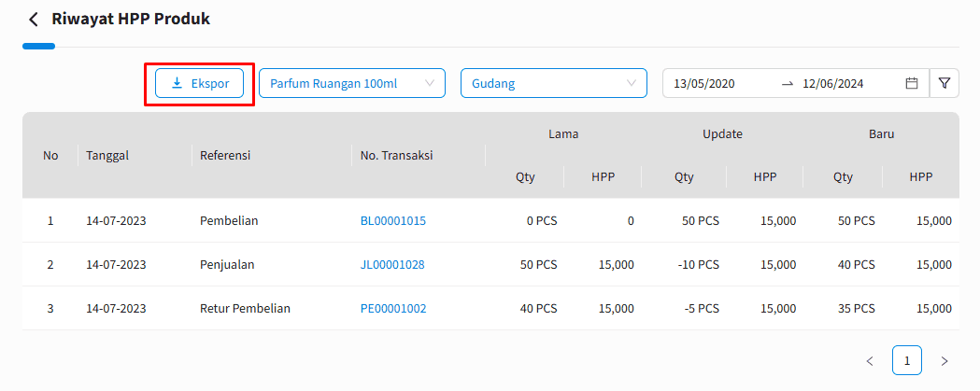Click the start date field 13/05/2020

coord(703,84)
